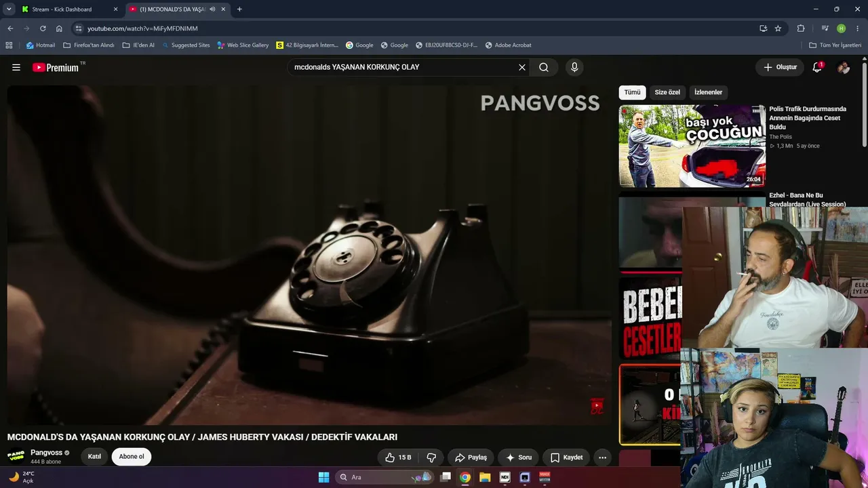Open the Chrome extensions puzzle menu
868x488 pixels.
[x=801, y=28]
